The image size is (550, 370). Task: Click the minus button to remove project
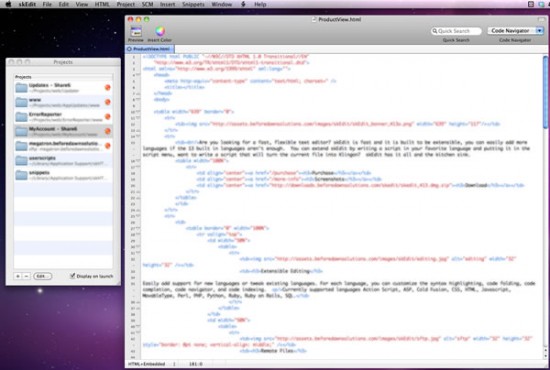(x=26, y=276)
